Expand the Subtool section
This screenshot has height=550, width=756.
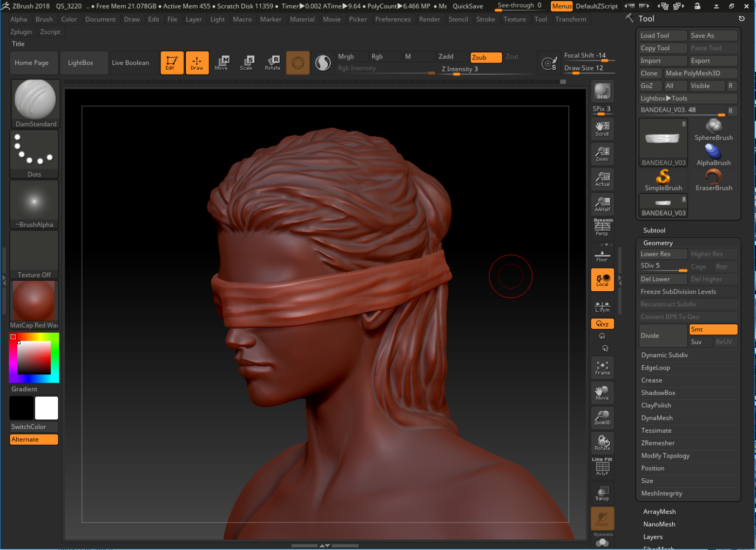pos(654,230)
